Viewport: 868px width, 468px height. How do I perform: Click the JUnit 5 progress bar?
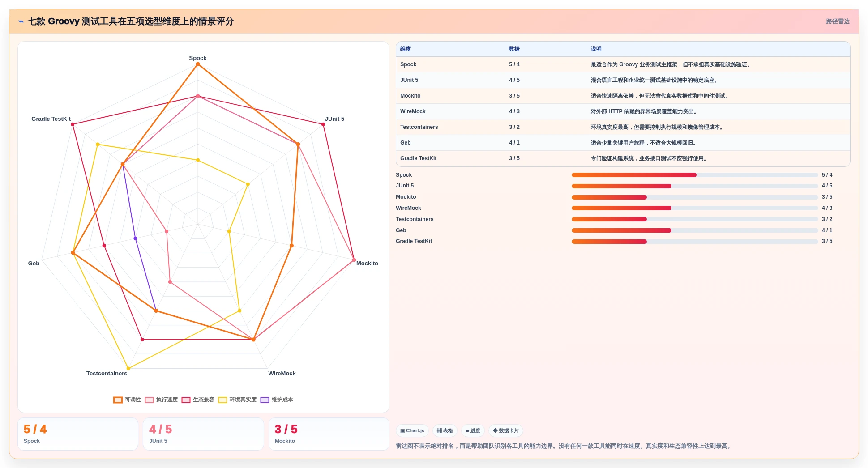[695, 186]
